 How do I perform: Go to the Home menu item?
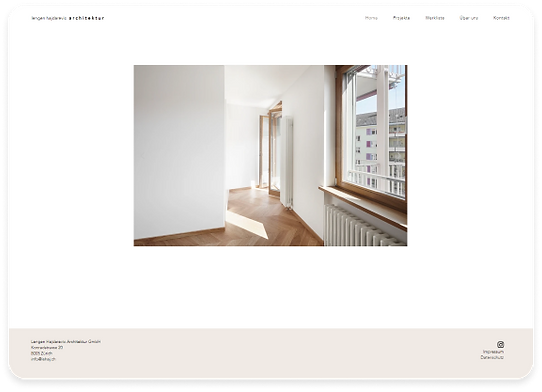[371, 18]
